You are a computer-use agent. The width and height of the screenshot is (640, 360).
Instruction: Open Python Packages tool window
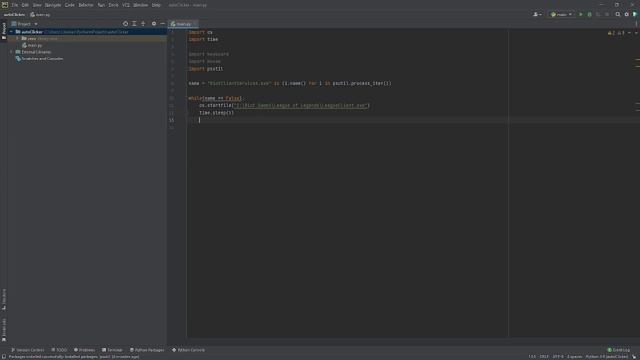pos(147,350)
